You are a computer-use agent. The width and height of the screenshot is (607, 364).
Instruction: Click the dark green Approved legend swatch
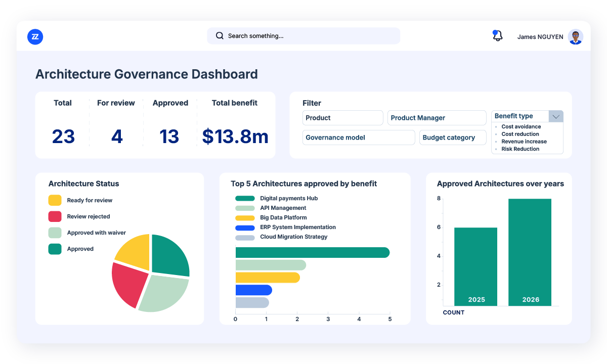click(x=55, y=249)
